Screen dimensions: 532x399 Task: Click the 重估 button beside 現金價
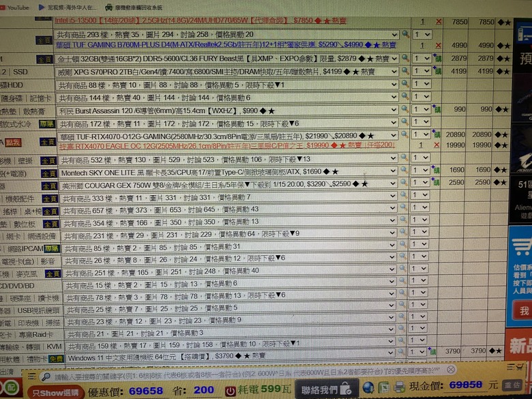coord(512,385)
